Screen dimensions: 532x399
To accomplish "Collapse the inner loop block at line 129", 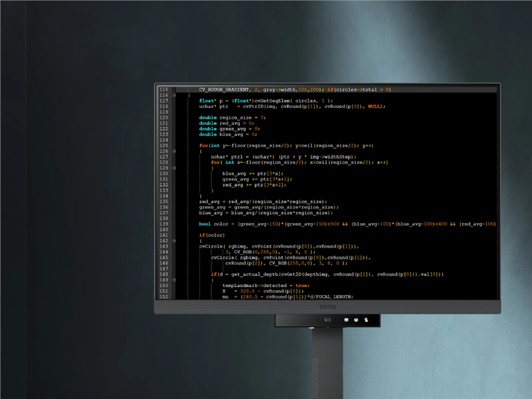I will pos(174,168).
